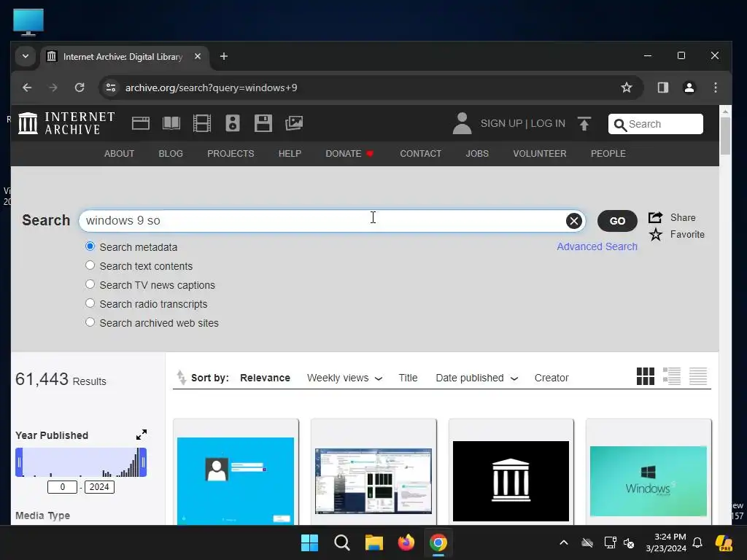Open Chrome profile icon

[689, 87]
